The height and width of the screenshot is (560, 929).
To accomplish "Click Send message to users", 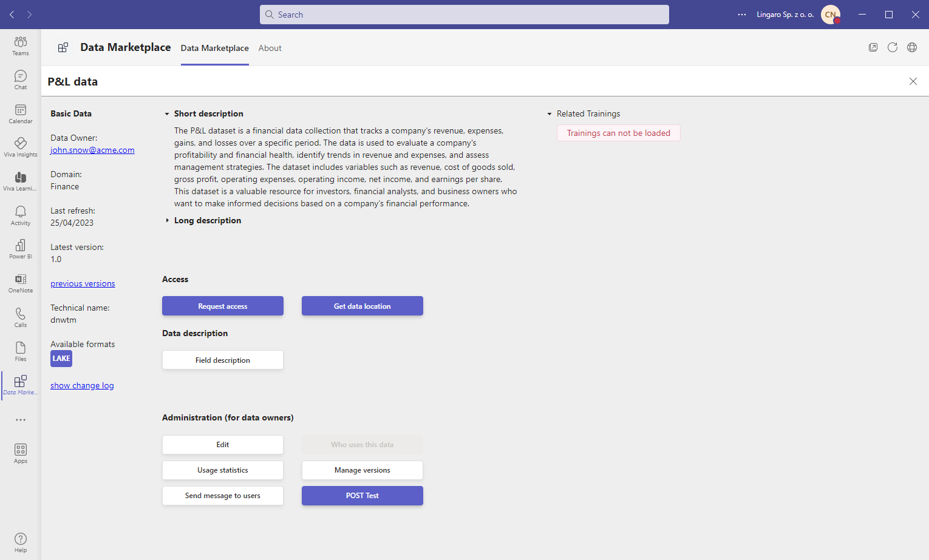I will (x=223, y=496).
